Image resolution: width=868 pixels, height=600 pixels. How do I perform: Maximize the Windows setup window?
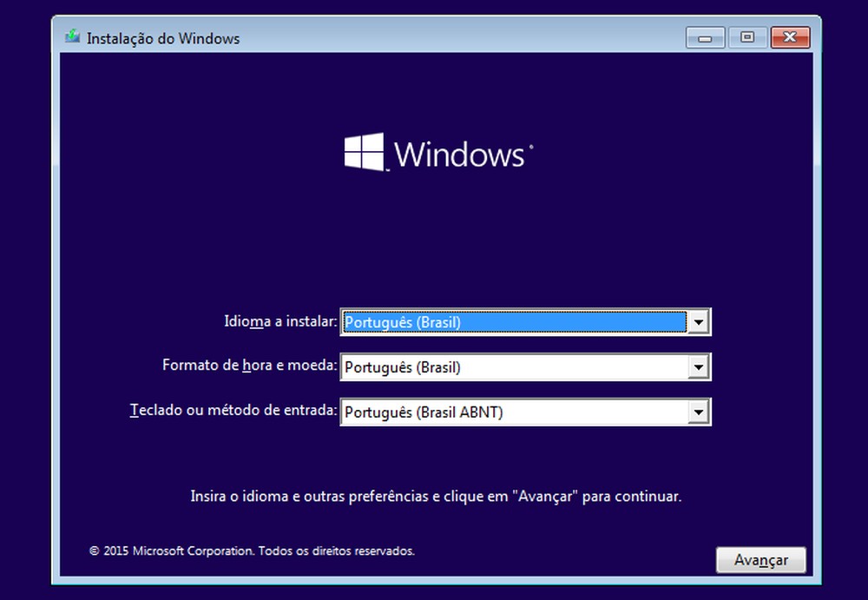[747, 37]
